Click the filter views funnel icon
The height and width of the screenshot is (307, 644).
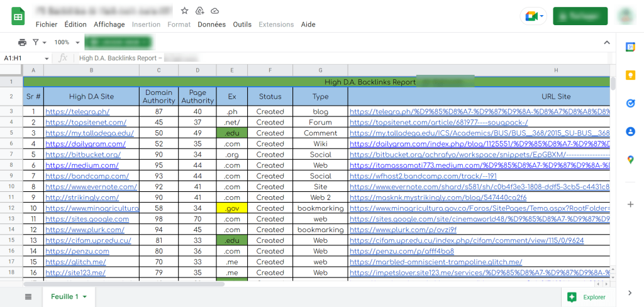[x=36, y=42]
